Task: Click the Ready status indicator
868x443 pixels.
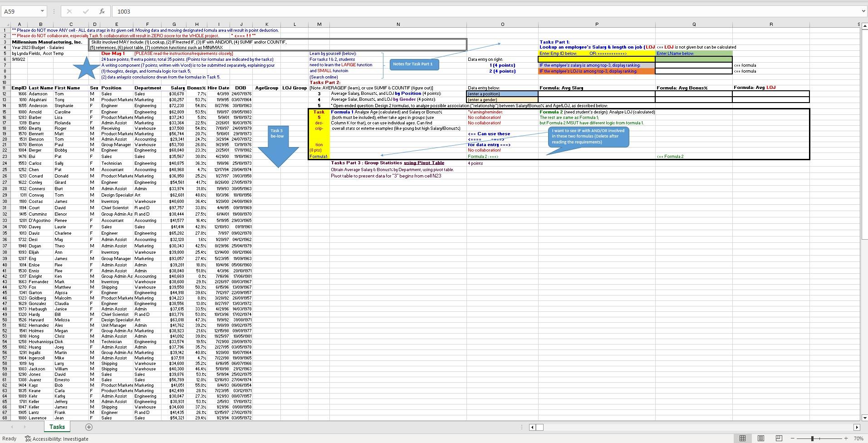Action: 9,438
